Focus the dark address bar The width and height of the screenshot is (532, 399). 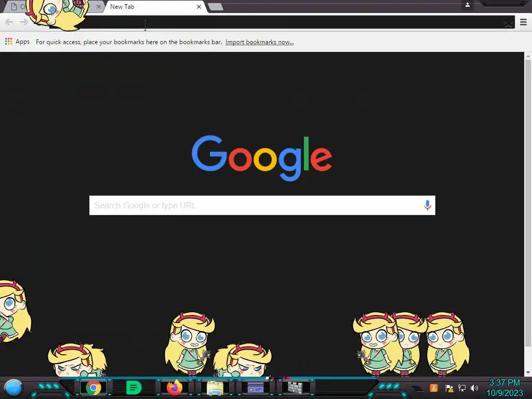pos(282,22)
